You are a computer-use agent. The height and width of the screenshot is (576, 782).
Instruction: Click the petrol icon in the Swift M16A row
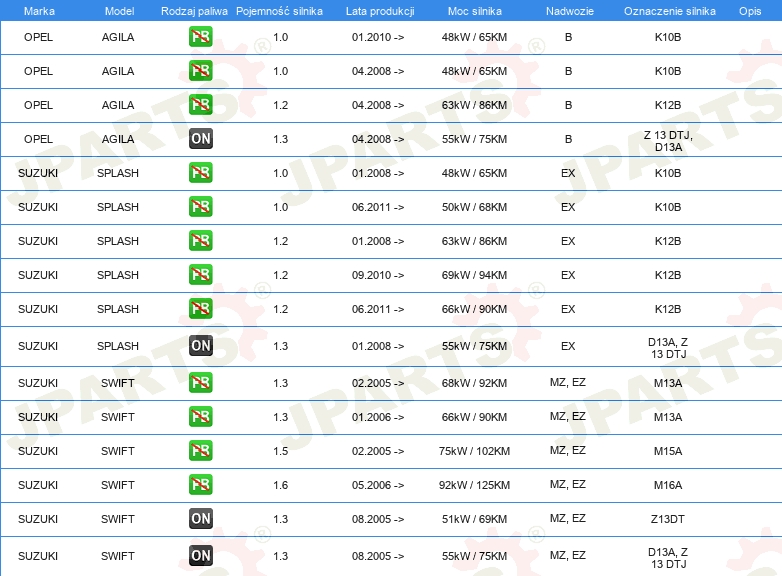(x=200, y=484)
